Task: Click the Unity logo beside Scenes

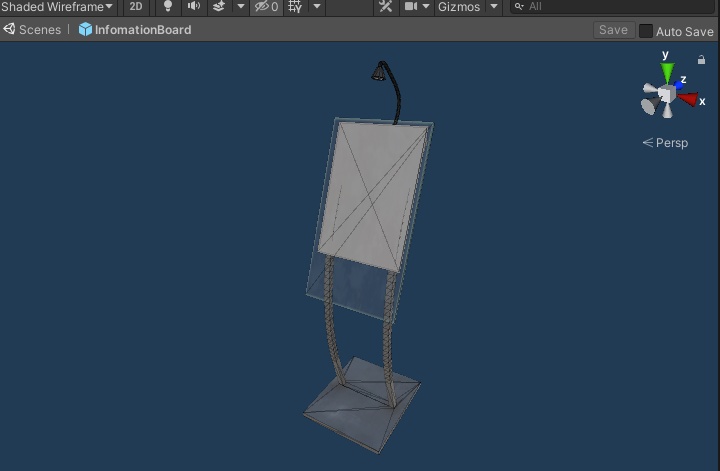Action: pyautogui.click(x=9, y=29)
